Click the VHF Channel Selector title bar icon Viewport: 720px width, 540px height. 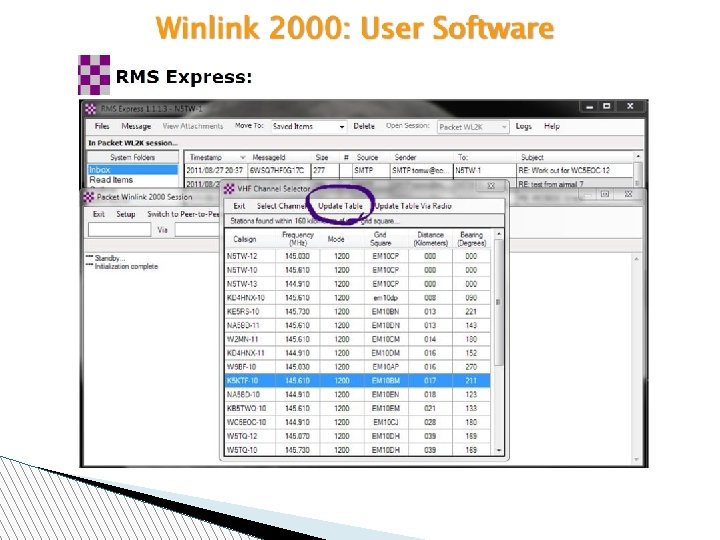(x=229, y=188)
